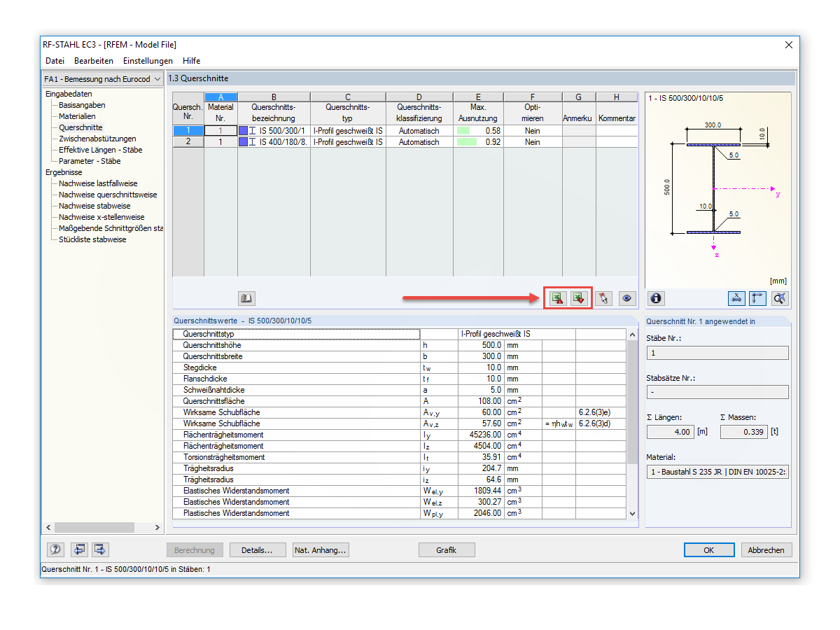Open help question mark icon

(57, 549)
